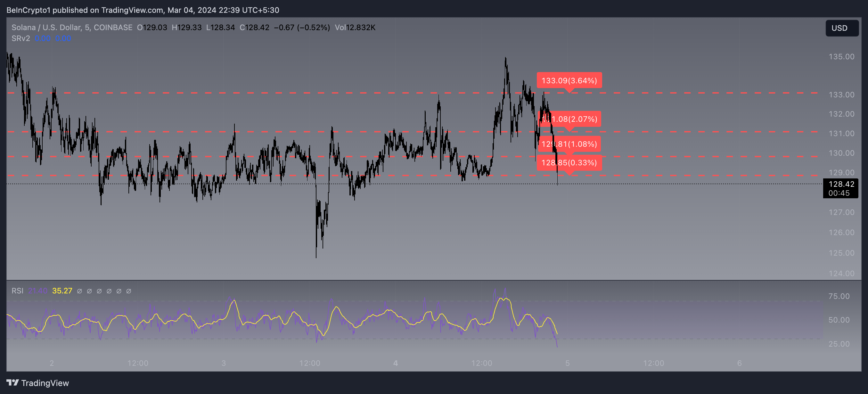
Task: Select the RSI indicator legend label
Action: tap(18, 291)
